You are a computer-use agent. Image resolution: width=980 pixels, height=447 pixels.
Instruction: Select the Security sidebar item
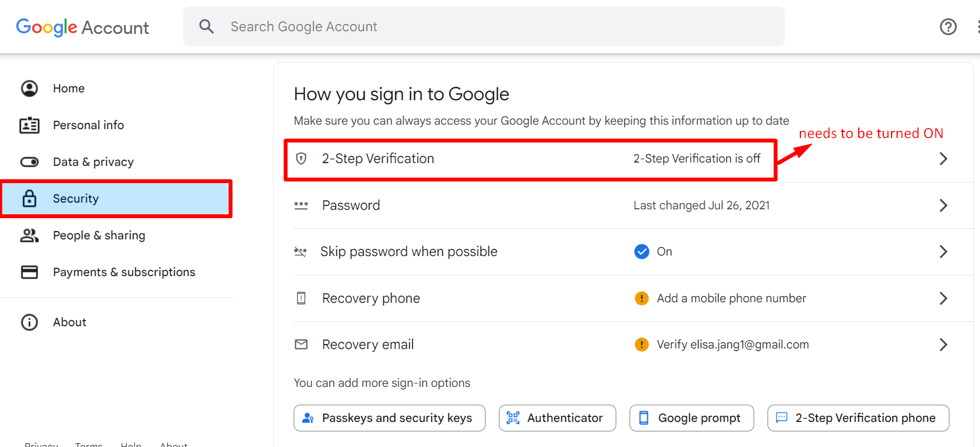click(x=116, y=199)
